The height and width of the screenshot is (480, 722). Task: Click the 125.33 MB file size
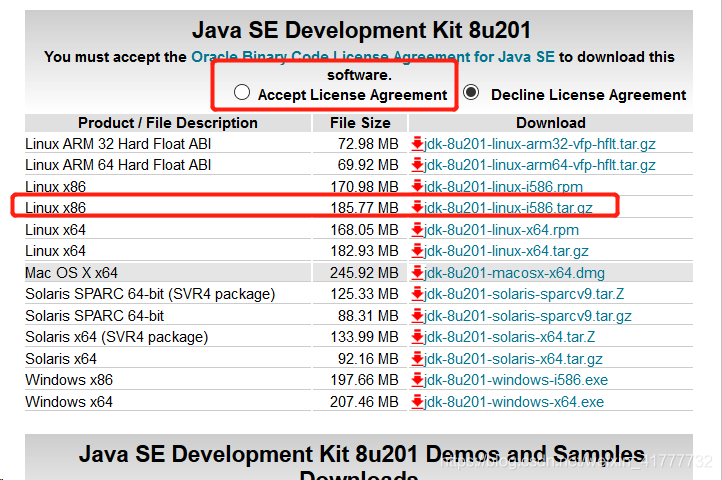[x=364, y=294]
